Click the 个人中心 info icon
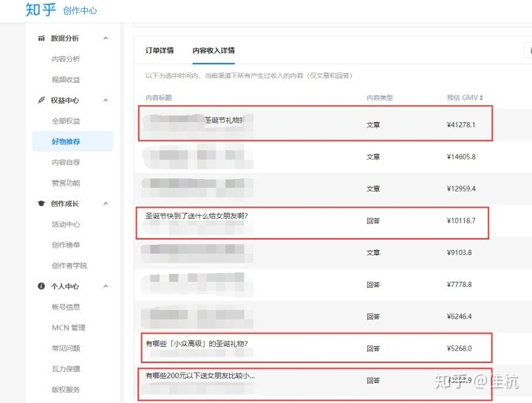532x403 pixels. (x=41, y=286)
